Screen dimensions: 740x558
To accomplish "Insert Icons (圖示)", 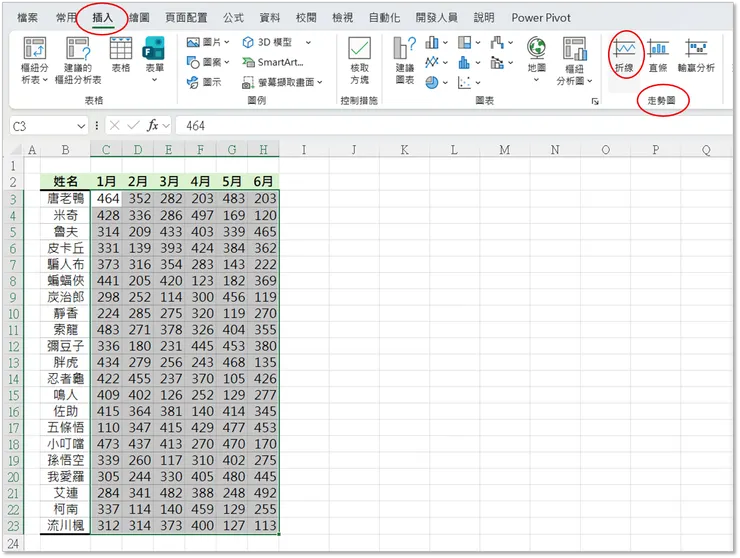I will tap(203, 82).
